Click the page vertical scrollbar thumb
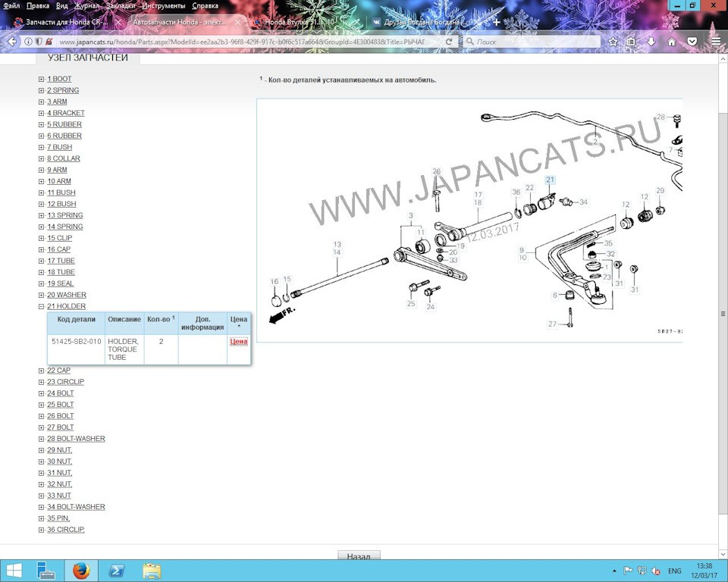This screenshot has width=728, height=582. coord(723,314)
